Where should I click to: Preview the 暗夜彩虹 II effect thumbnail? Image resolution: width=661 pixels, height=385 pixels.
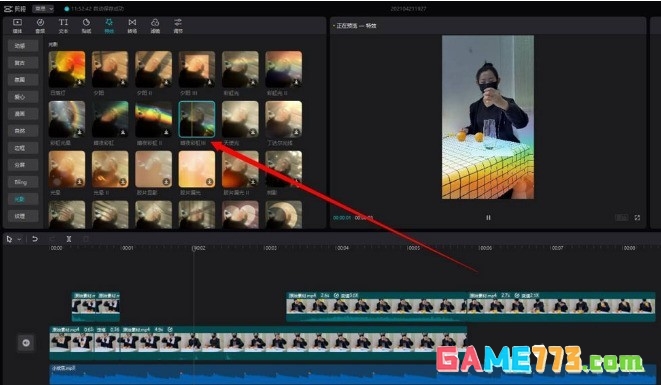[x=153, y=119]
